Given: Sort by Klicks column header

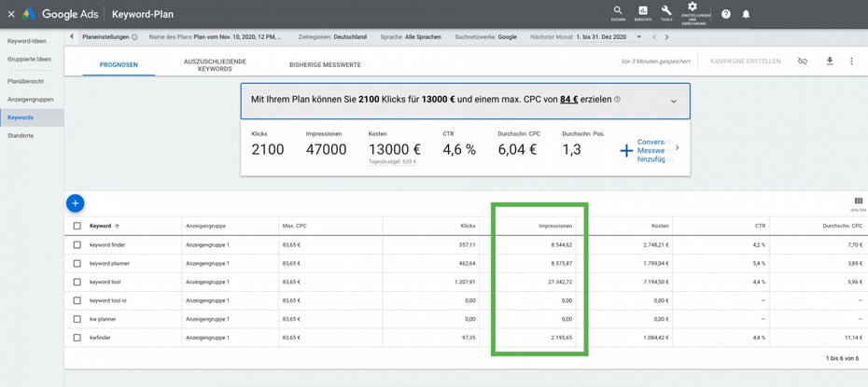Looking at the screenshot, I should (x=468, y=226).
